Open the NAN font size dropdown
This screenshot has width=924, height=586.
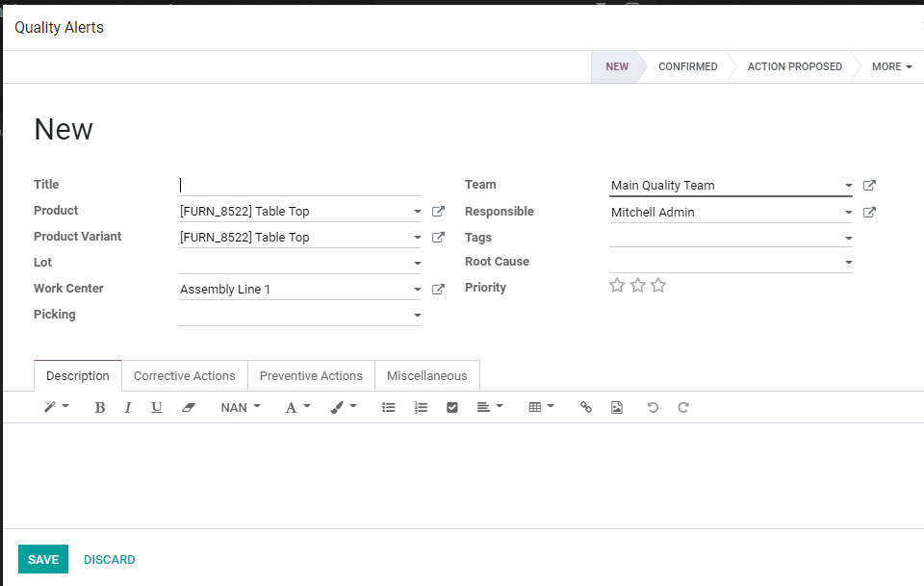241,407
